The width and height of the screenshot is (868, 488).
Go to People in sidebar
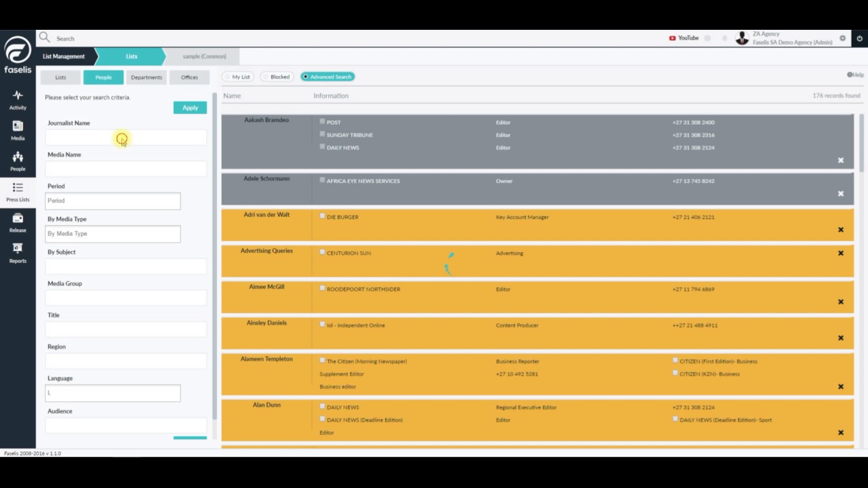coord(18,161)
